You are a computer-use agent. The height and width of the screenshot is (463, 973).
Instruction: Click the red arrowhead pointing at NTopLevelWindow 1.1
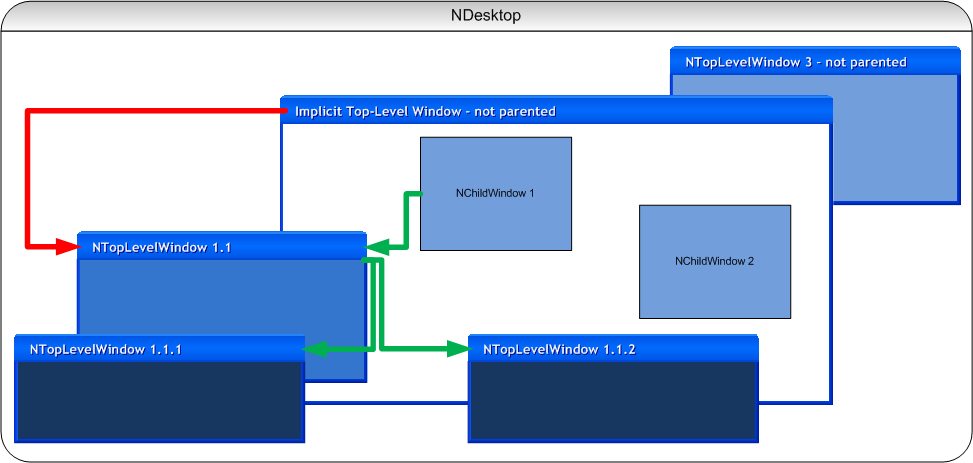pos(70,244)
